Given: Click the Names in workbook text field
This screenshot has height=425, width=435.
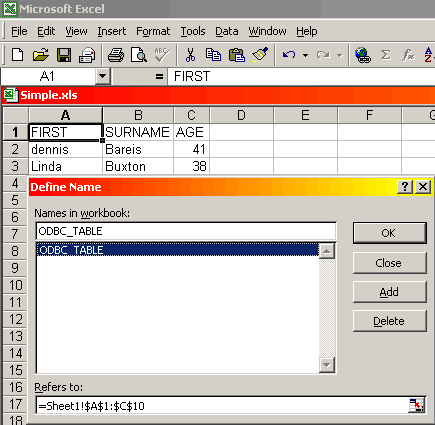Looking at the screenshot, I should coord(186,231).
